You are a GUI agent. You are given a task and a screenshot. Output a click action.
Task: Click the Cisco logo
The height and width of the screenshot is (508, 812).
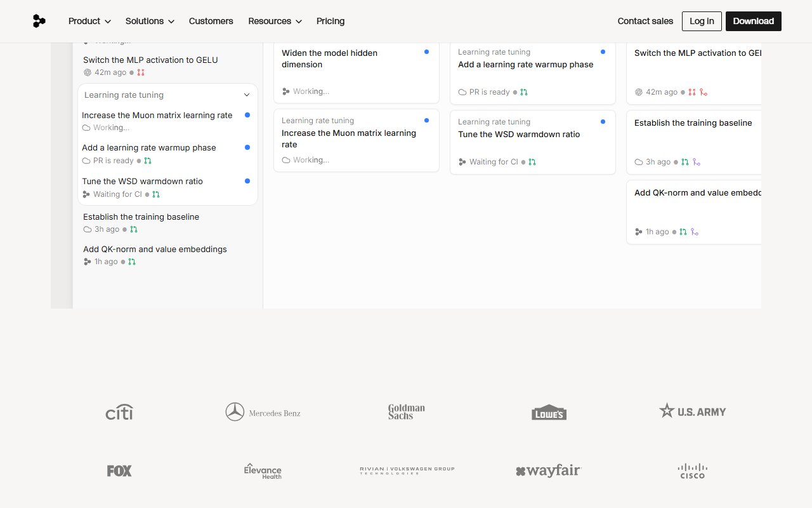[692, 471]
